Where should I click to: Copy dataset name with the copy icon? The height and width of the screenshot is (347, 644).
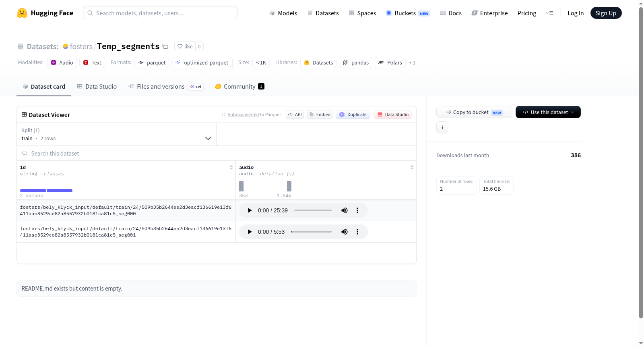(165, 46)
